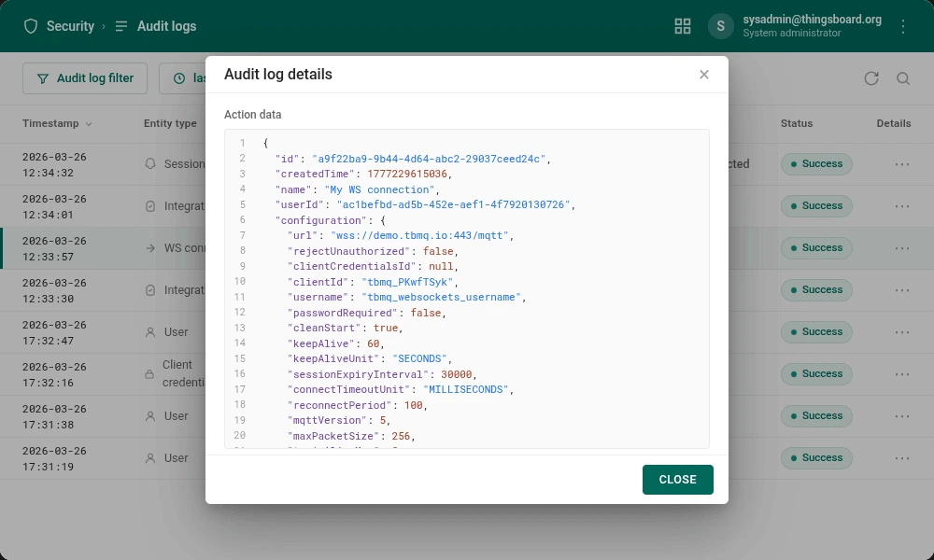The height and width of the screenshot is (560, 934).
Task: Click the integration icon on 12:34:01 row
Action: click(150, 206)
